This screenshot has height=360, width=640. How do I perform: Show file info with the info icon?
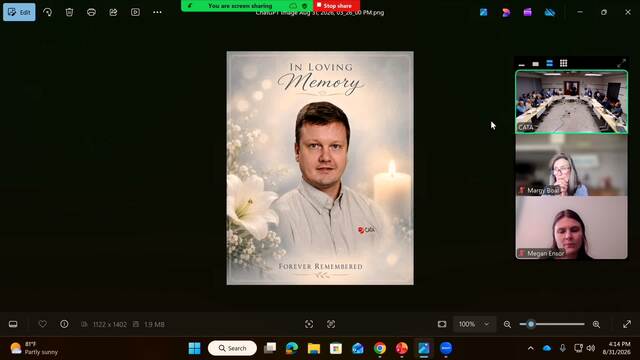(x=64, y=324)
